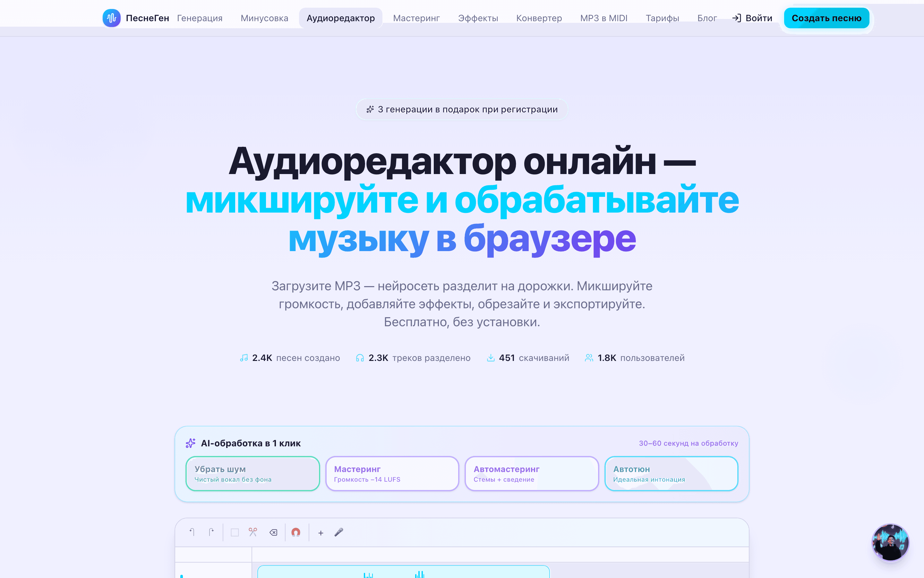Select the Аудиоредактор tab
The height and width of the screenshot is (578, 924).
341,18
